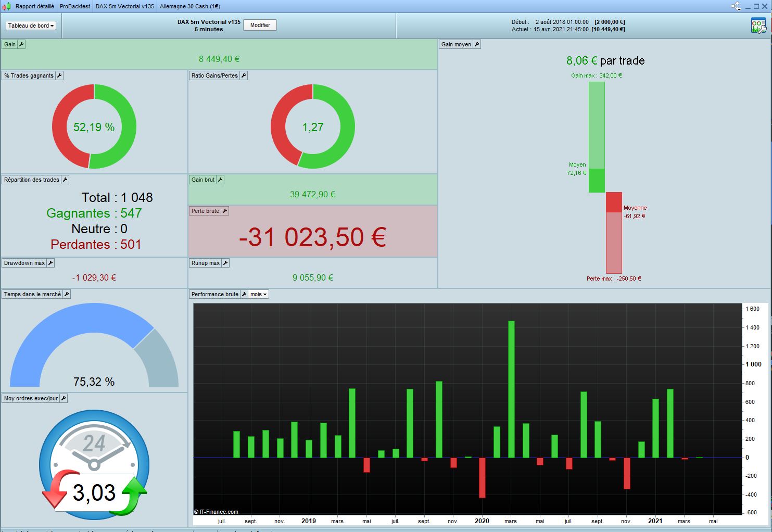Click wrench beside Moy ordres exec/jour
The height and width of the screenshot is (532, 772).
(64, 398)
